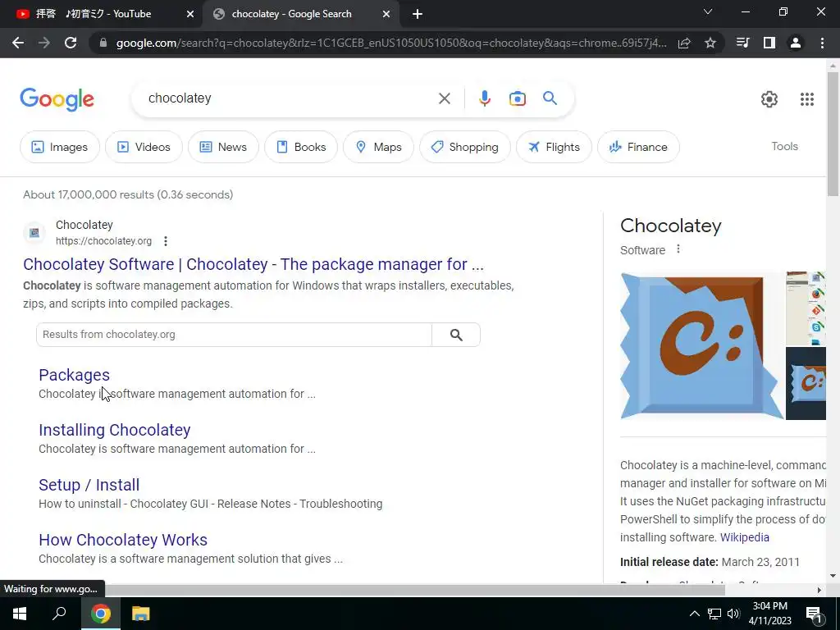840x630 pixels.
Task: Start voice search with microphone
Action: tap(484, 98)
